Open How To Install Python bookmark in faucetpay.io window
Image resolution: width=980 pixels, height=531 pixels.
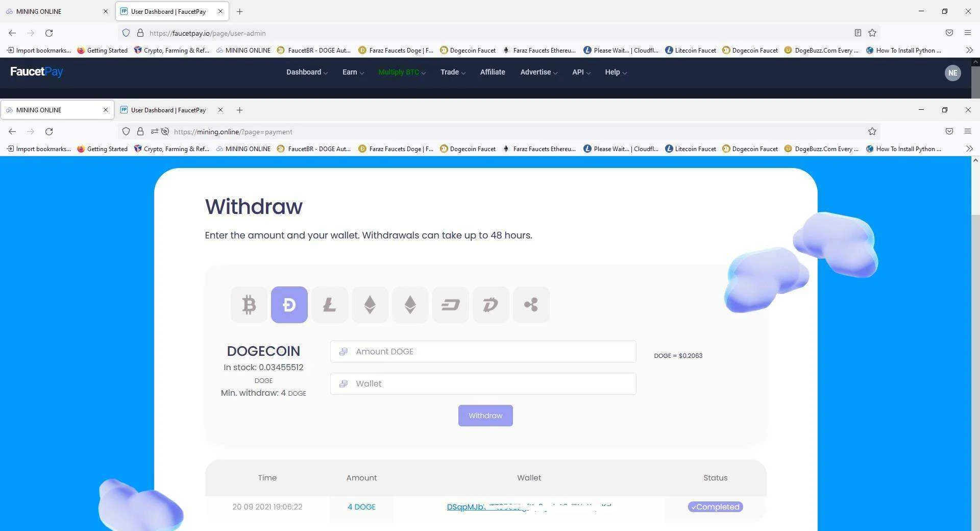point(903,51)
